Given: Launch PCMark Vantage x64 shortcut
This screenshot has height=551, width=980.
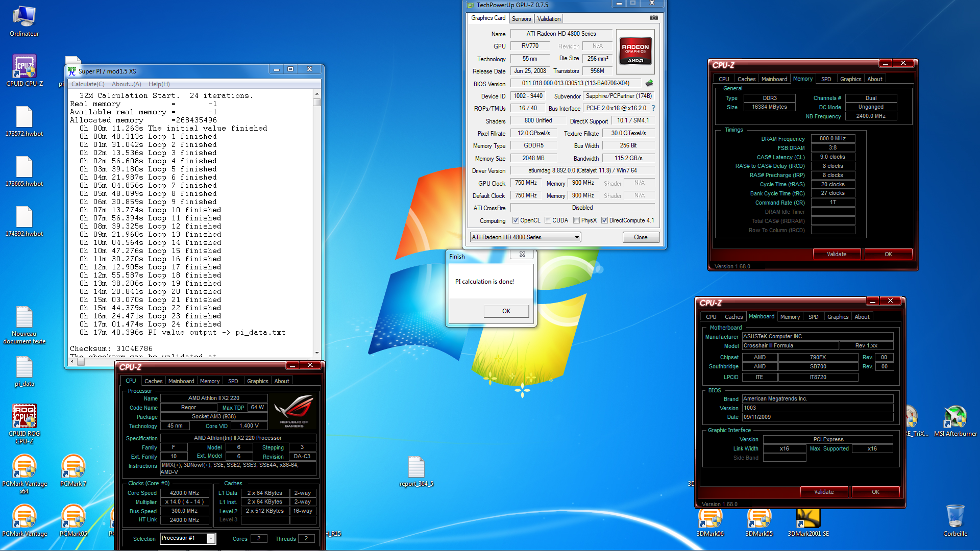Looking at the screenshot, I should (x=24, y=474).
